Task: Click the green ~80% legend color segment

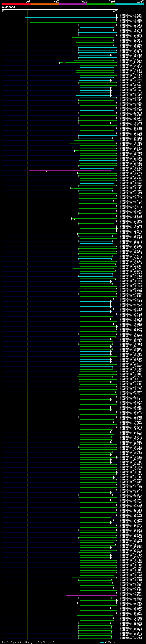Action: [x=101, y=4]
